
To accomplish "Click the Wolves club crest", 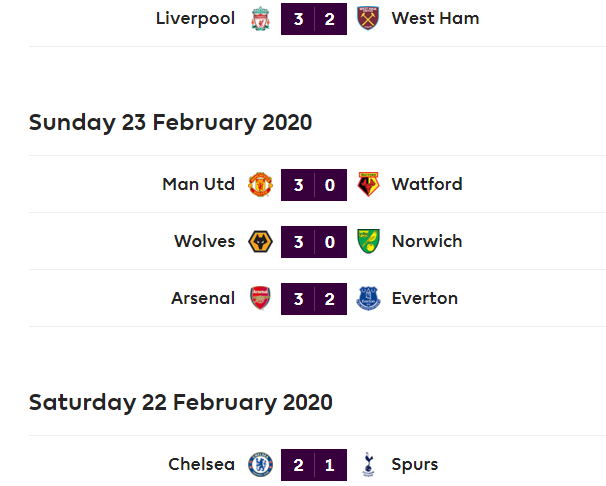I will tap(261, 242).
